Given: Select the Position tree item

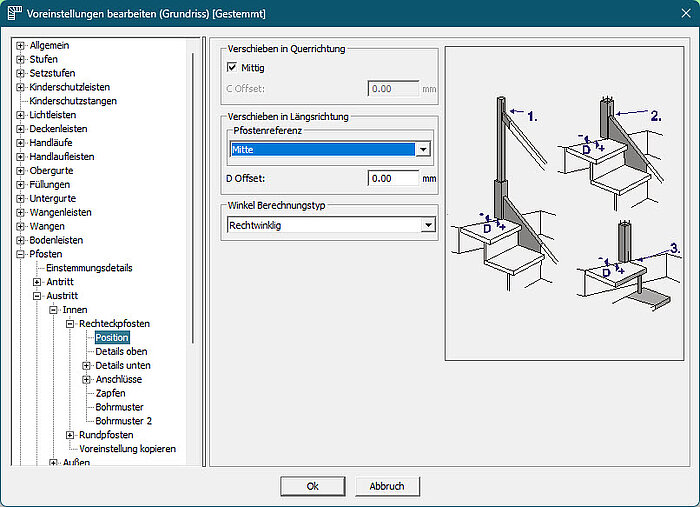Looking at the screenshot, I should tap(112, 337).
